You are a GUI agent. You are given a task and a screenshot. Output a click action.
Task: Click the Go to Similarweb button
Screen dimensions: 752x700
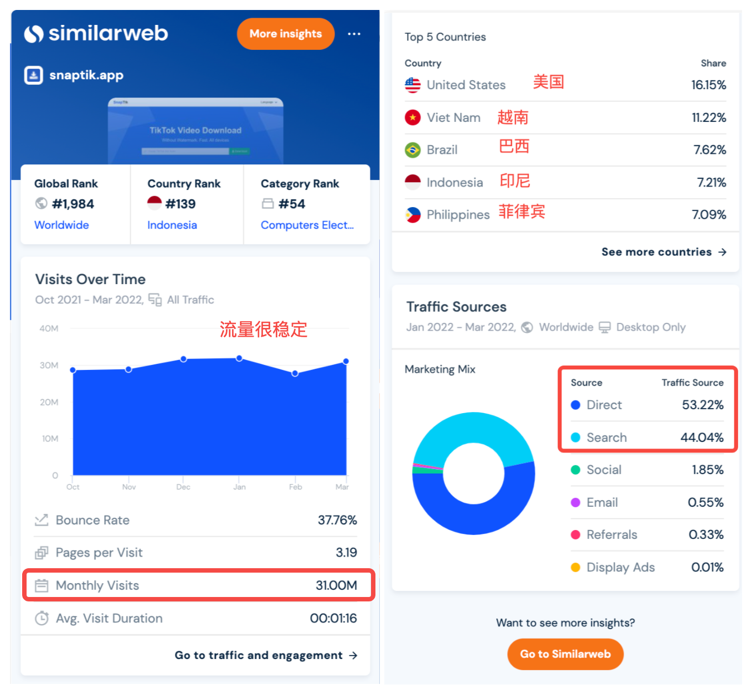point(565,654)
